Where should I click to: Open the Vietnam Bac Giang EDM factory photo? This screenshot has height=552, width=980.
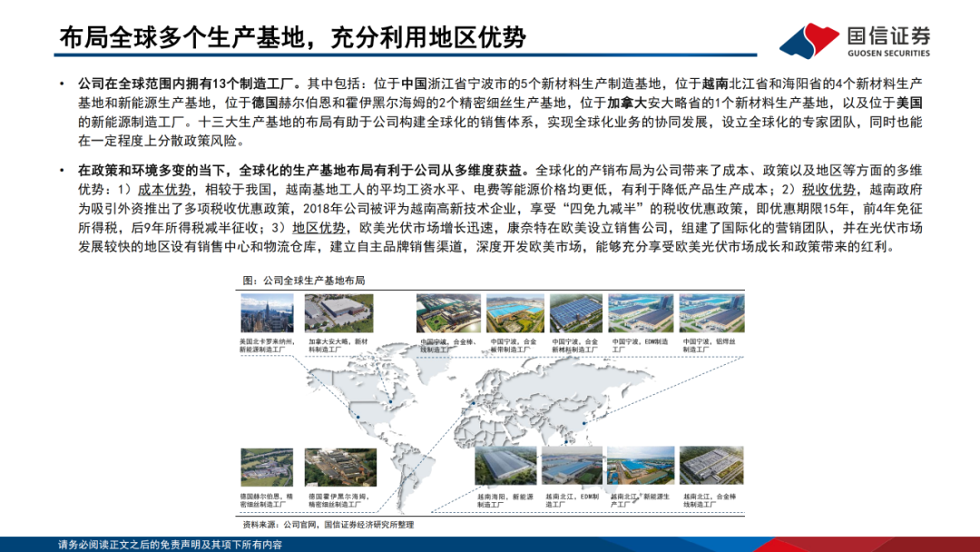point(572,466)
